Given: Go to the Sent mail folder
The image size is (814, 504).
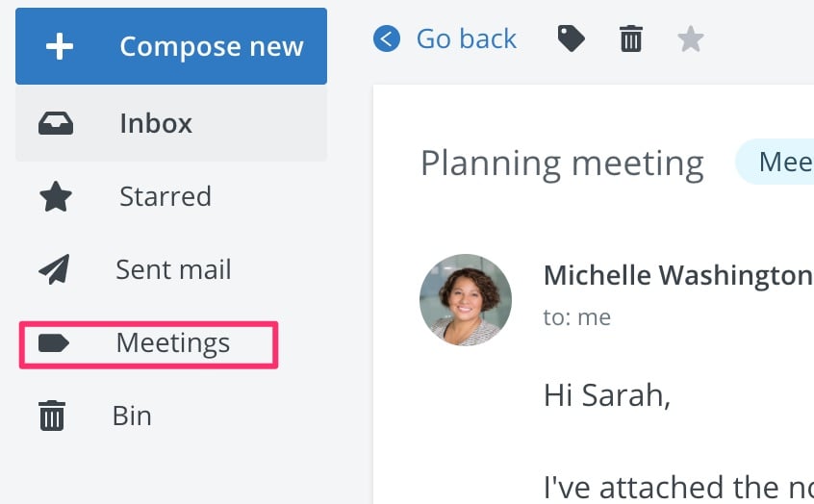Looking at the screenshot, I should pyautogui.click(x=173, y=269).
